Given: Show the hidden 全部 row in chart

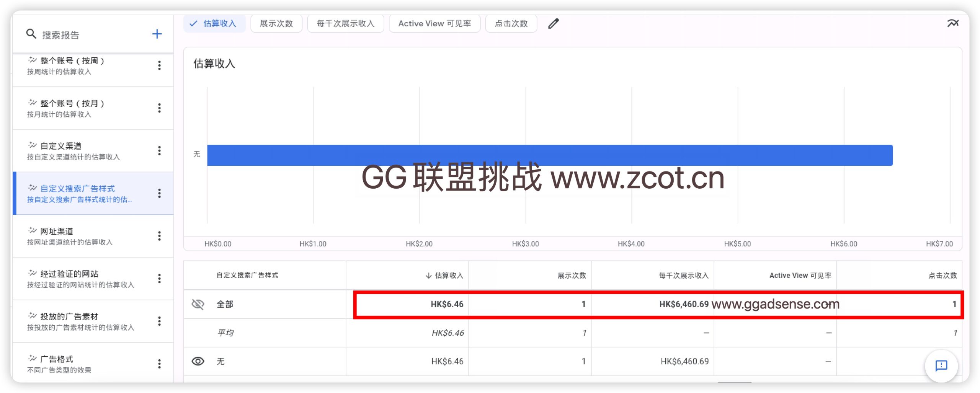Looking at the screenshot, I should coord(198,304).
